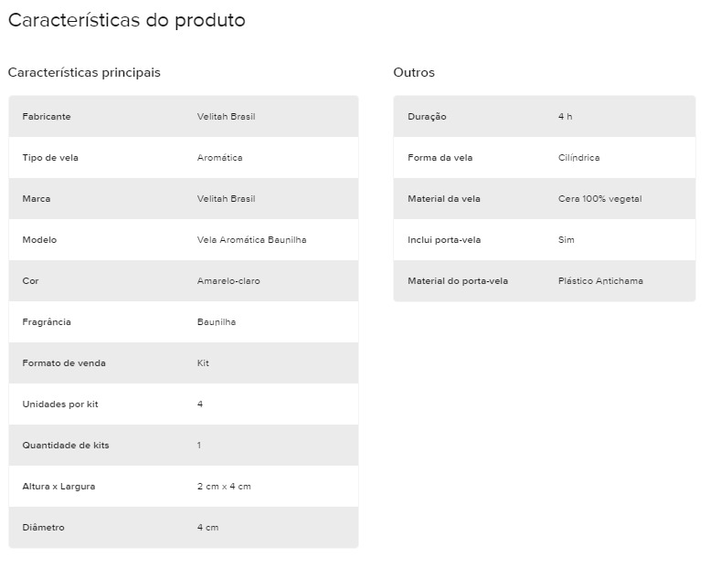The image size is (710, 588).
Task: Click the "2 cm x 4 cm" dimension value
Action: tap(224, 487)
